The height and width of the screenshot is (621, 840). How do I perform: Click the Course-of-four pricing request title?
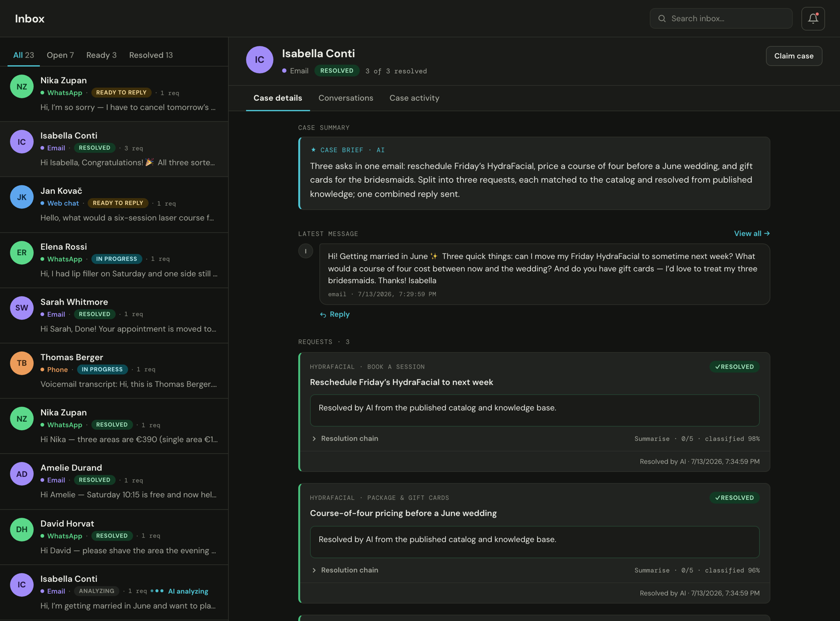click(403, 513)
